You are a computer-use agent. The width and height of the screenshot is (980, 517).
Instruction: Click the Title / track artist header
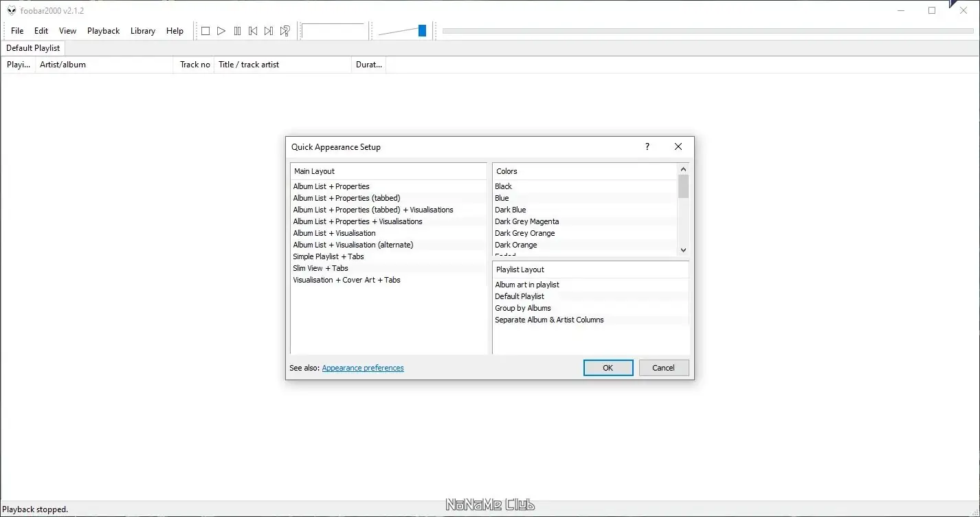click(x=283, y=65)
